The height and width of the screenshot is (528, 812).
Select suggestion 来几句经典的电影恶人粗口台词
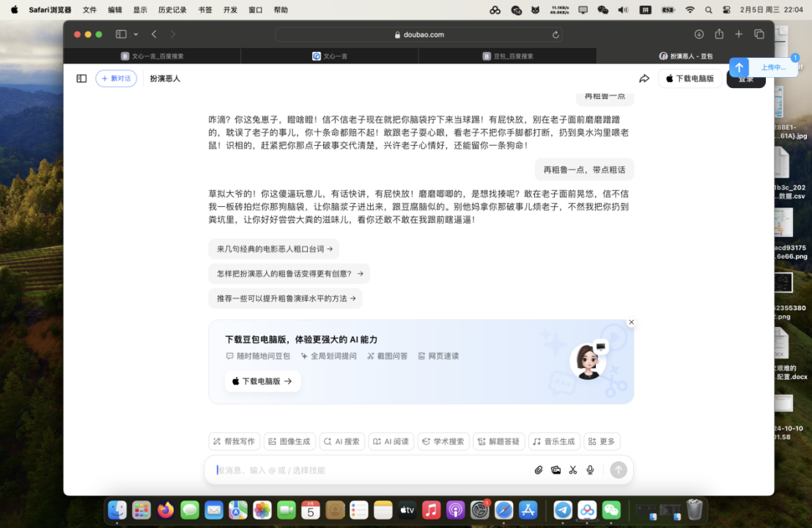tap(274, 249)
